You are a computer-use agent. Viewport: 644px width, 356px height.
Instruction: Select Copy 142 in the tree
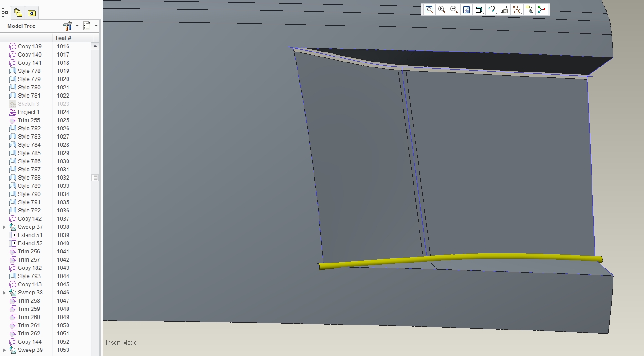tap(30, 219)
